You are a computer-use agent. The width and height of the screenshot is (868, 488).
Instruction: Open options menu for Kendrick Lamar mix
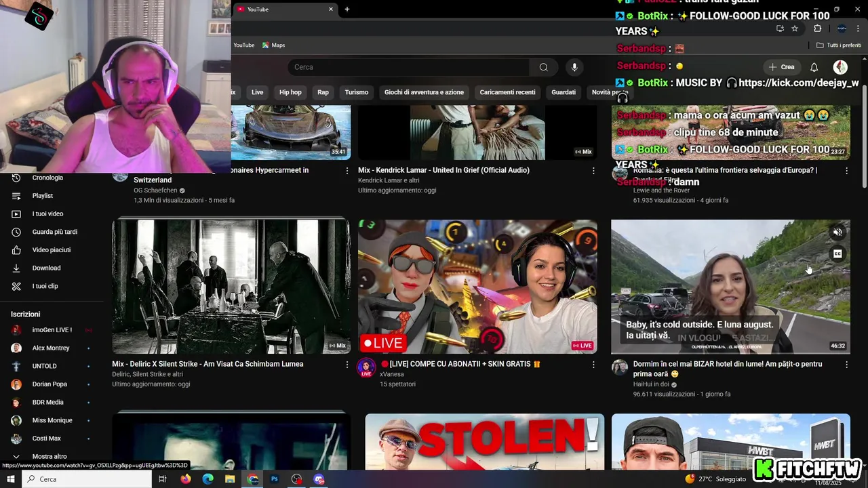point(593,171)
